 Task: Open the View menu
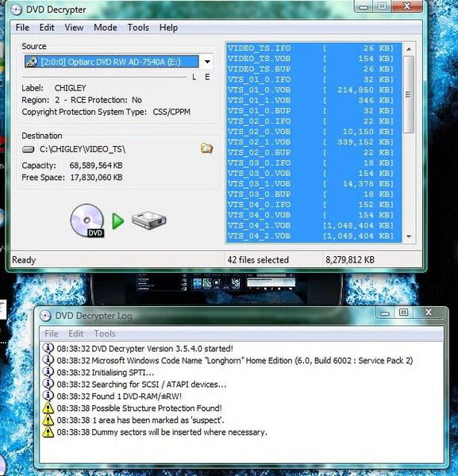click(x=74, y=28)
